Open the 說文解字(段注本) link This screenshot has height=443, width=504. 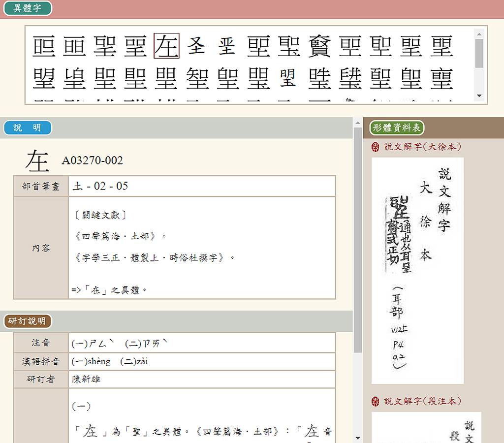[x=422, y=401]
